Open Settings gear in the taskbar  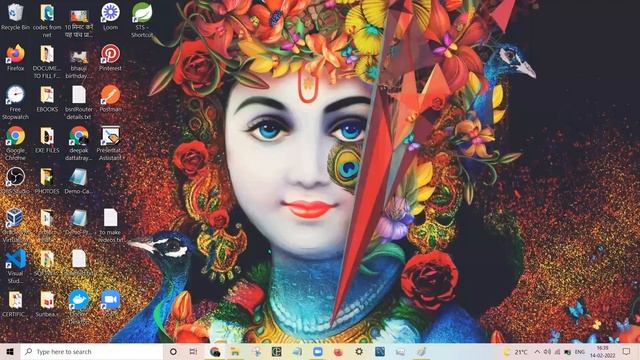pos(359,351)
